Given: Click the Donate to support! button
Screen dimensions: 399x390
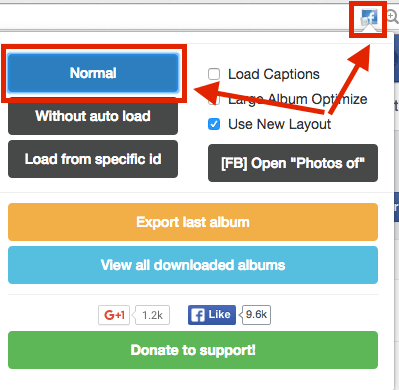Looking at the screenshot, I should pyautogui.click(x=193, y=350).
